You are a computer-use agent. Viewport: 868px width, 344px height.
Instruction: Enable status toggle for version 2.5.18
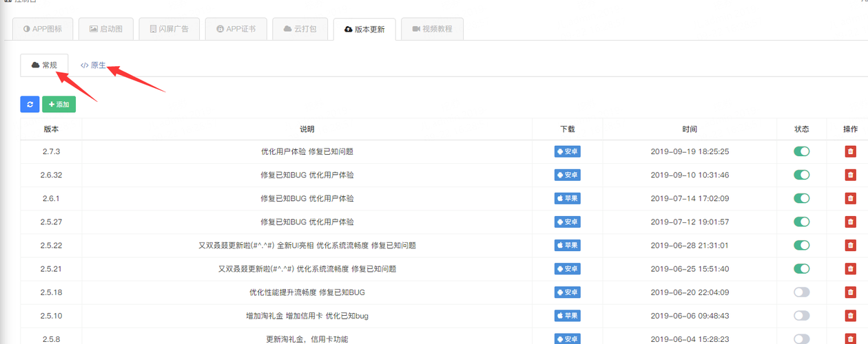[801, 292]
